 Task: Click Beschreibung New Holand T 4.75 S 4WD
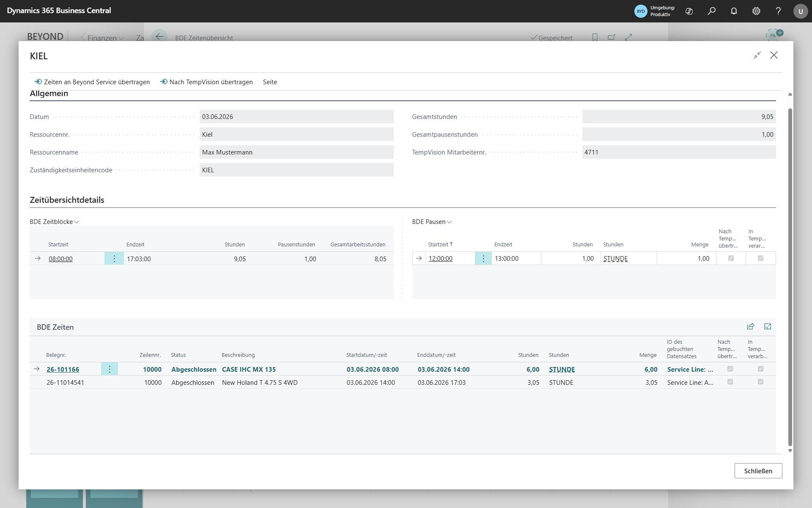click(260, 382)
